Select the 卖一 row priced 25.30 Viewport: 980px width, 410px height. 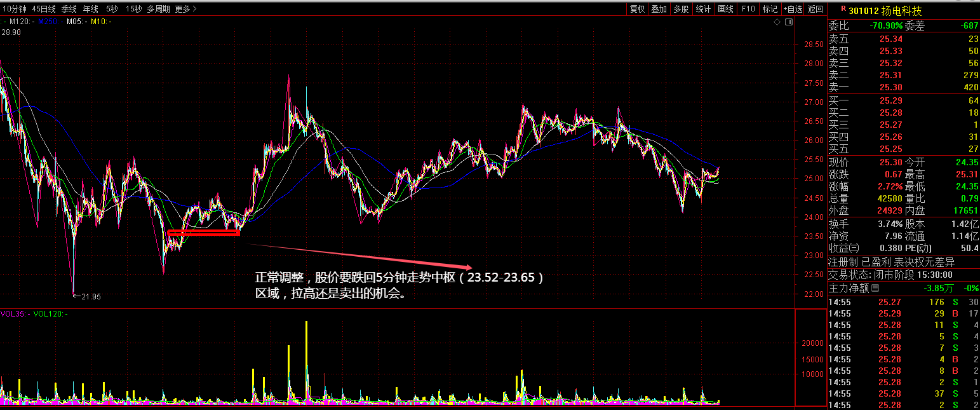click(x=904, y=87)
